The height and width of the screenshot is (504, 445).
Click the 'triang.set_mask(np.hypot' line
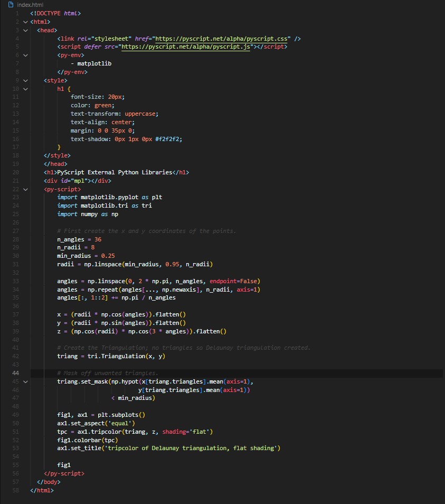(155, 381)
